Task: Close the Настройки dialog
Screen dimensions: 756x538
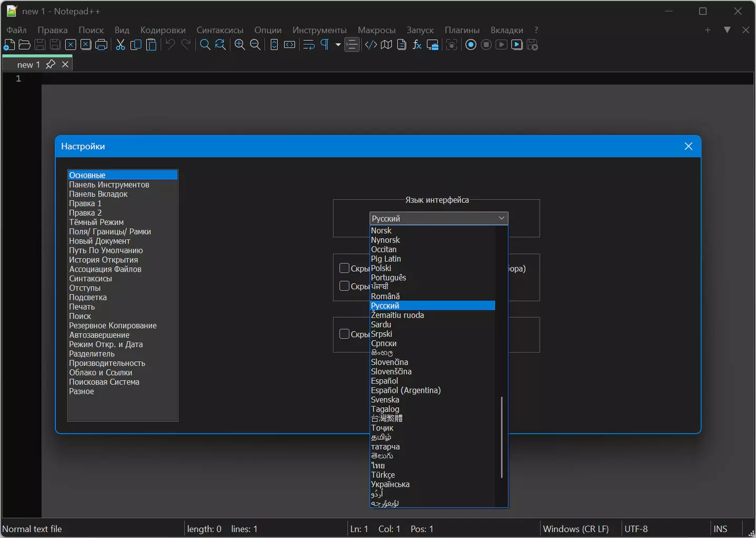Action: pos(689,146)
